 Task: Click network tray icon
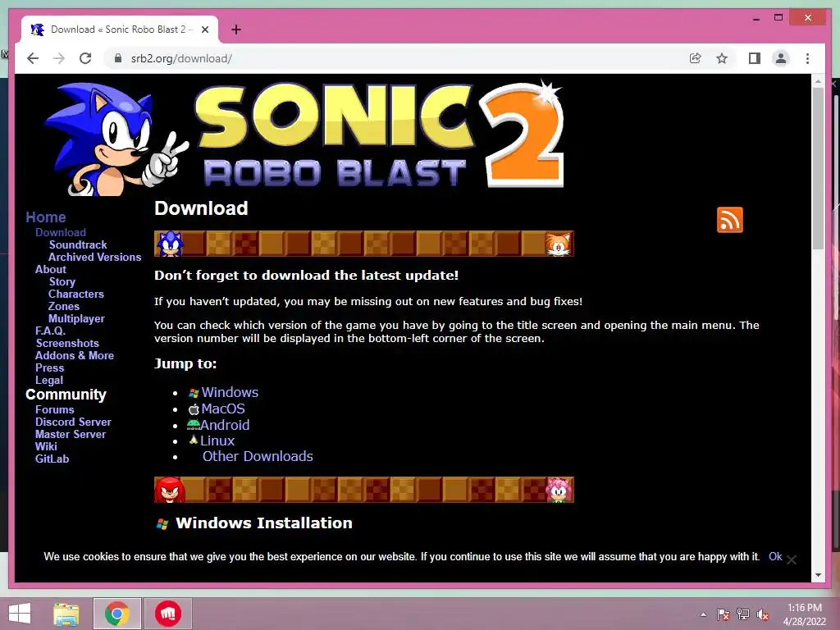tap(743, 614)
